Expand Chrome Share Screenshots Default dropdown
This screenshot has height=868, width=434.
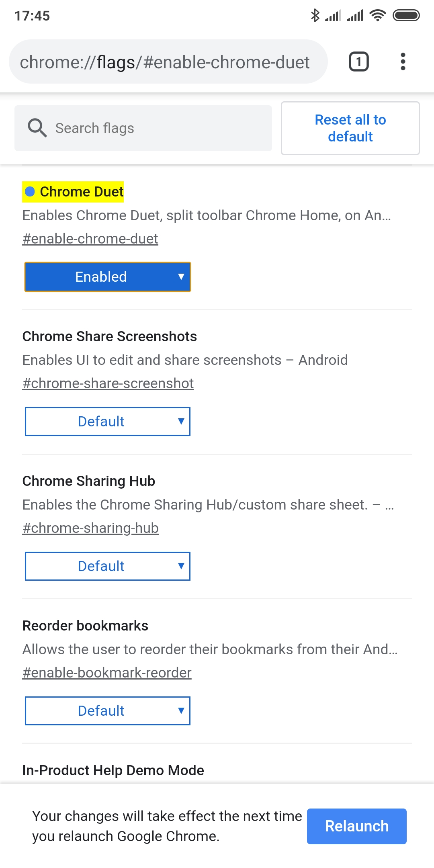tap(107, 422)
